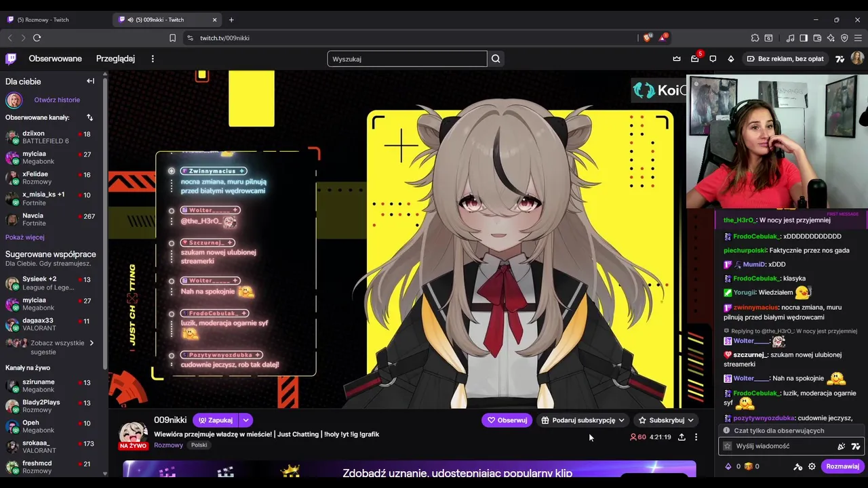The height and width of the screenshot is (488, 868).
Task: Click the Wyślij wiadomość chat input
Action: click(790, 446)
